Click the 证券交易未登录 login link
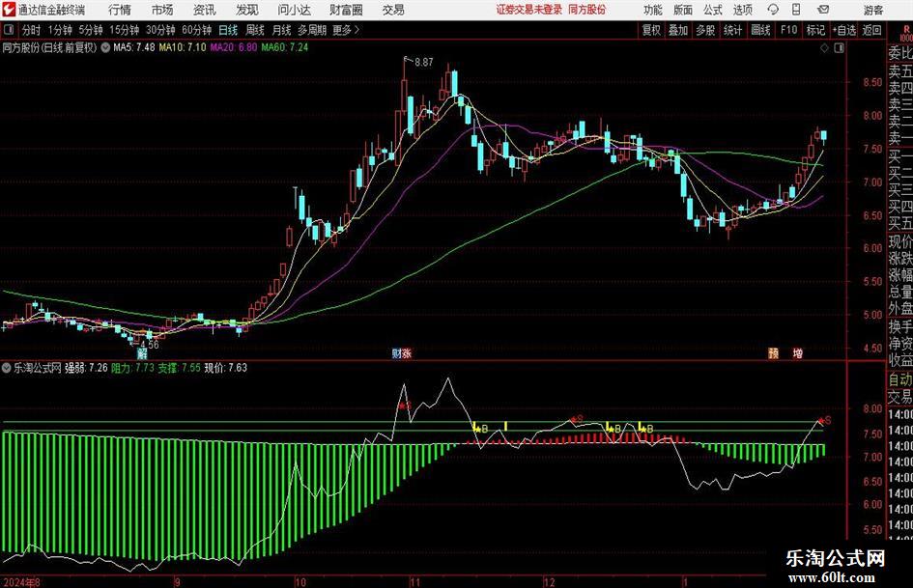Screen dimensions: 913x588 pos(529,10)
